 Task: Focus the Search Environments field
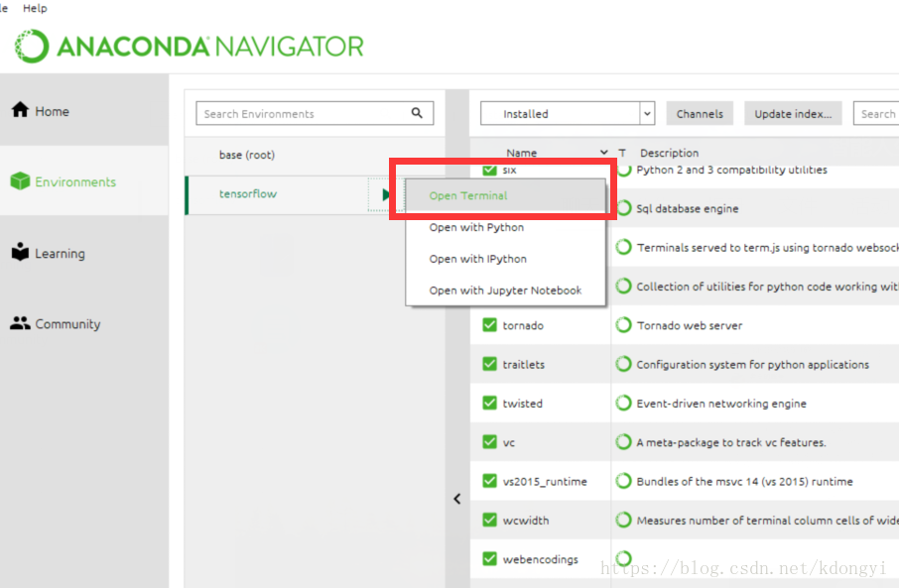click(315, 113)
